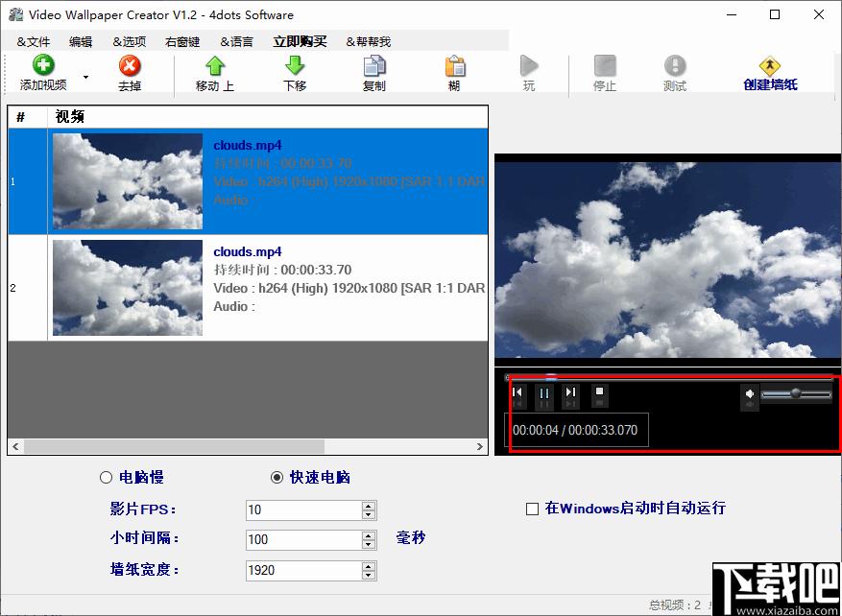
Task: Click the player's previous track button
Action: pos(517,392)
